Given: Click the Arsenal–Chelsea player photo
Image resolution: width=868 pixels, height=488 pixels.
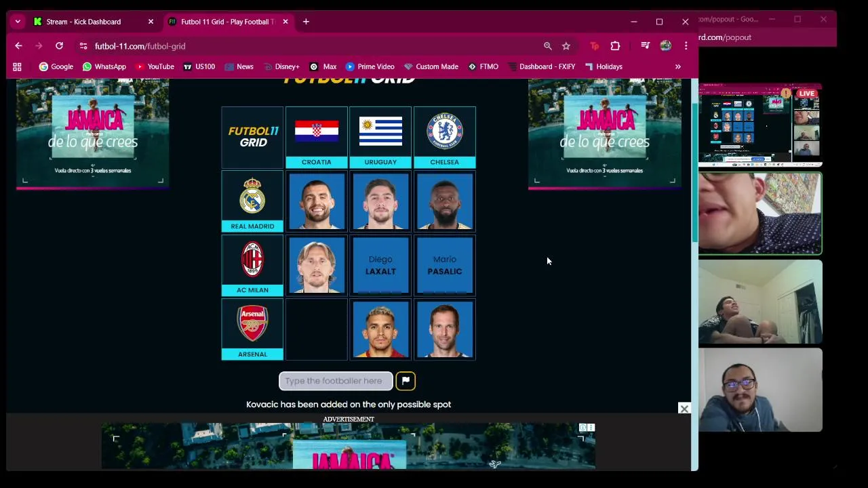Looking at the screenshot, I should (x=444, y=329).
